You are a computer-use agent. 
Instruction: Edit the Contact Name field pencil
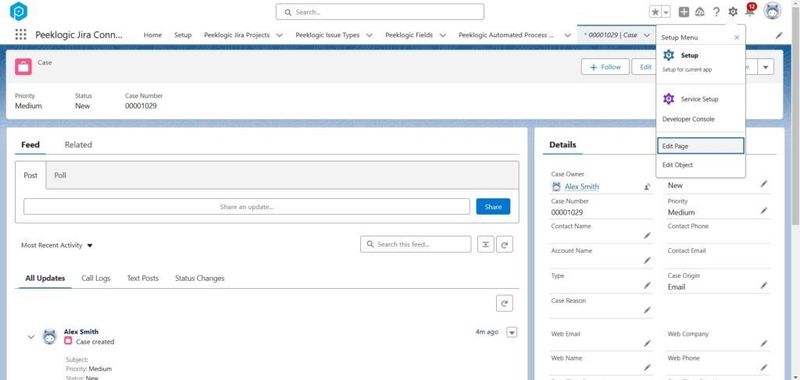coord(647,236)
